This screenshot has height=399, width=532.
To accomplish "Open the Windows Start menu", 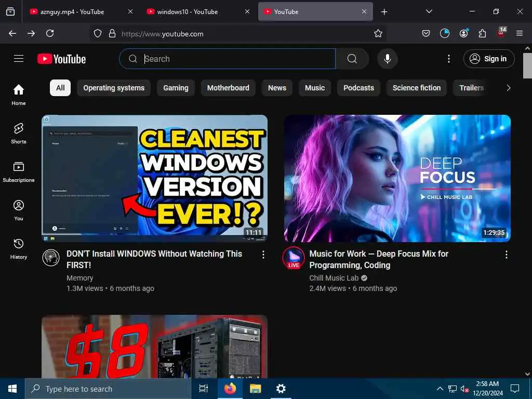I will (12, 389).
